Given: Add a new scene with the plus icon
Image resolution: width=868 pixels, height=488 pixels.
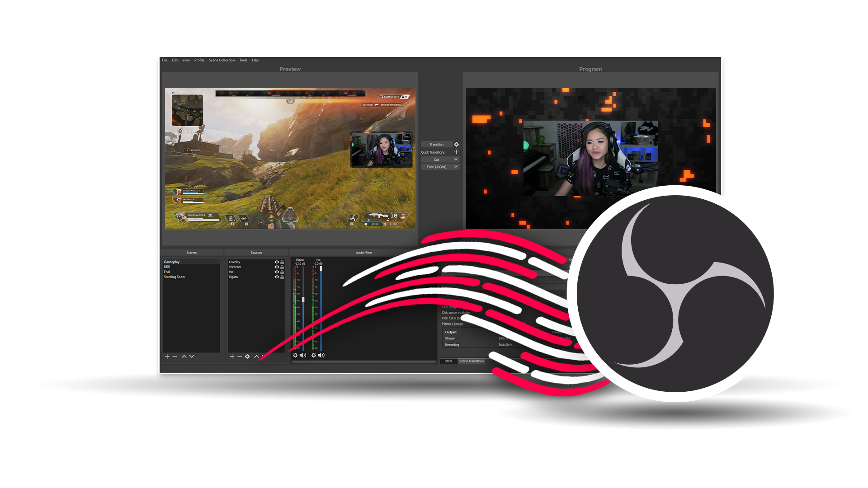Looking at the screenshot, I should (x=167, y=357).
